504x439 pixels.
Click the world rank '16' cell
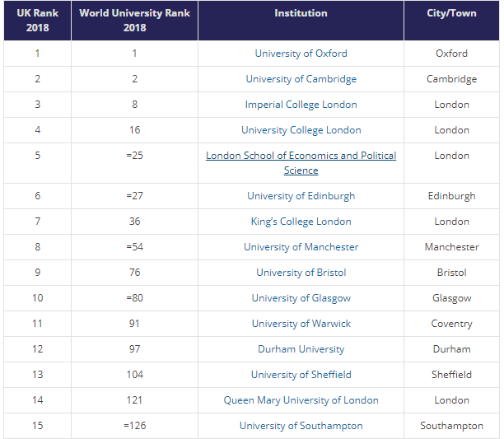coord(135,130)
